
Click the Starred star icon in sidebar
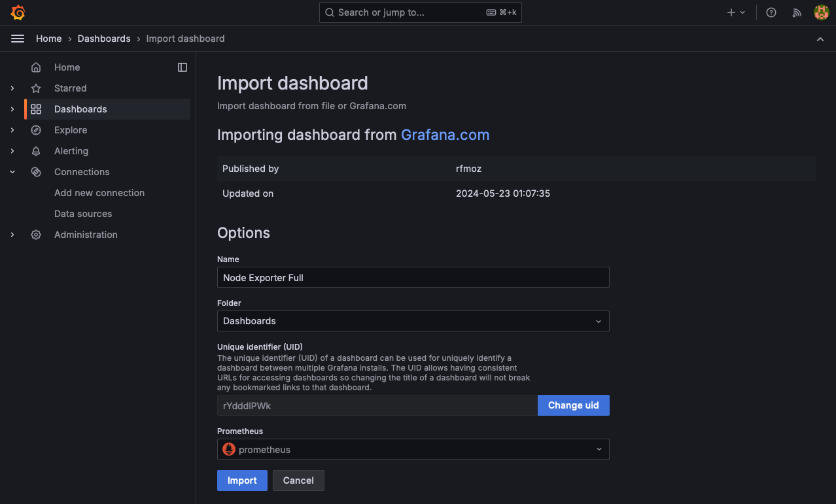(36, 88)
